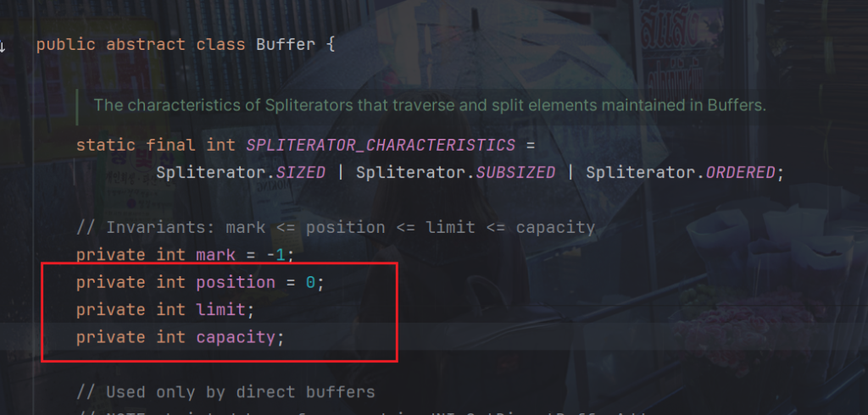Click the subclasses gutter icon beside class Buffer
The height and width of the screenshot is (415, 868).
pos(3,44)
